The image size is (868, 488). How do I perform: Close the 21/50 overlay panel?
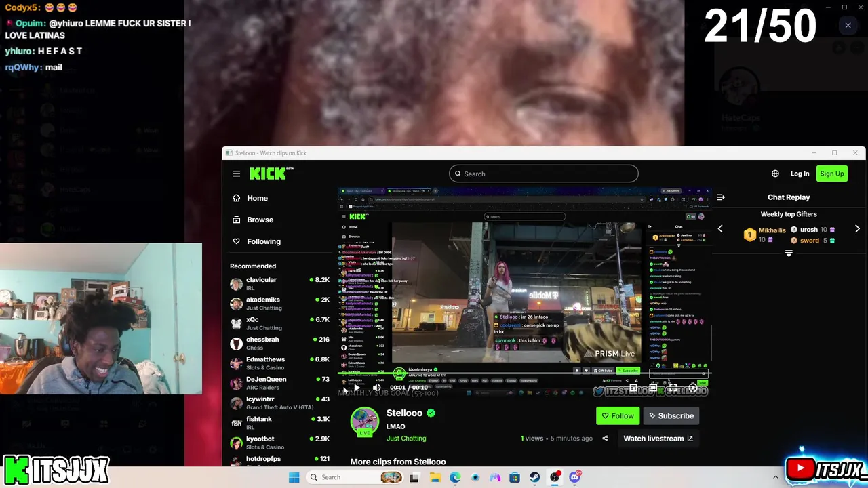(848, 26)
